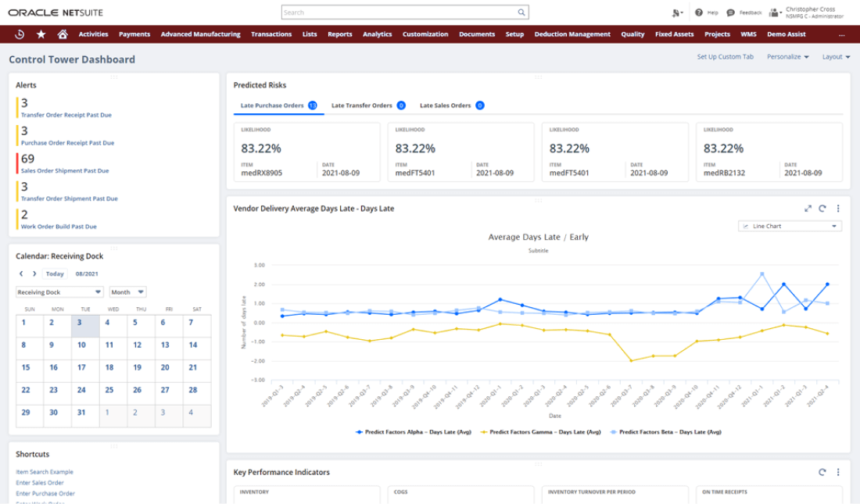Go to previous month in calendar
The width and height of the screenshot is (860, 504).
click(x=22, y=274)
